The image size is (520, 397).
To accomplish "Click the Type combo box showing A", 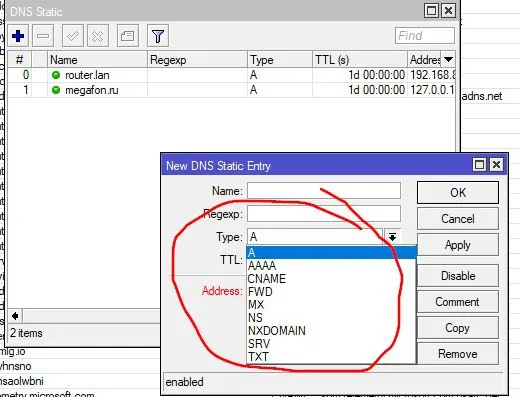I will pyautogui.click(x=315, y=237).
